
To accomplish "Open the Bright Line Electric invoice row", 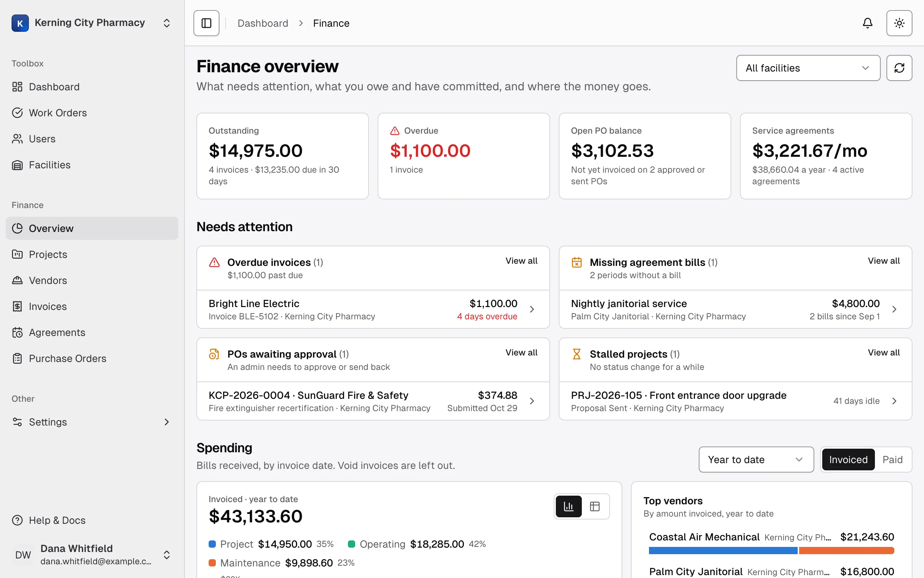I will (x=373, y=309).
